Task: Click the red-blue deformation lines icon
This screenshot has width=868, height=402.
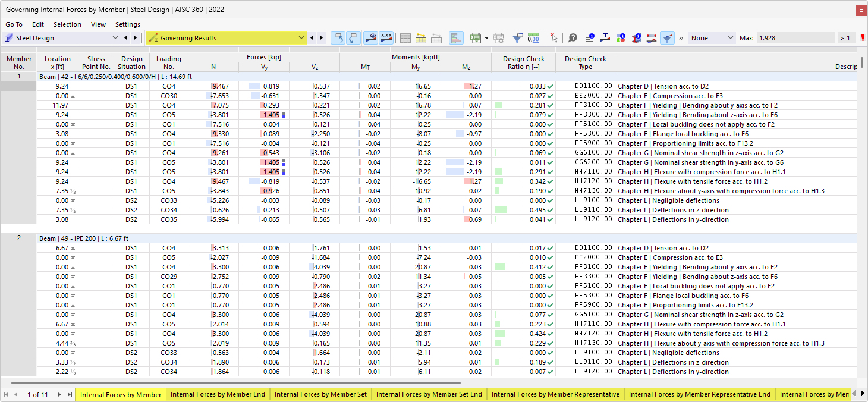Action: pyautogui.click(x=652, y=38)
